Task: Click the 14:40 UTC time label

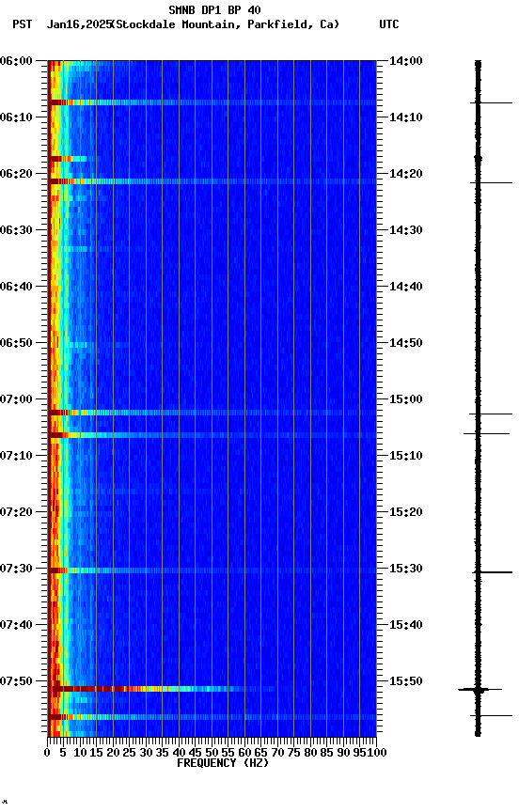Action: coord(406,287)
